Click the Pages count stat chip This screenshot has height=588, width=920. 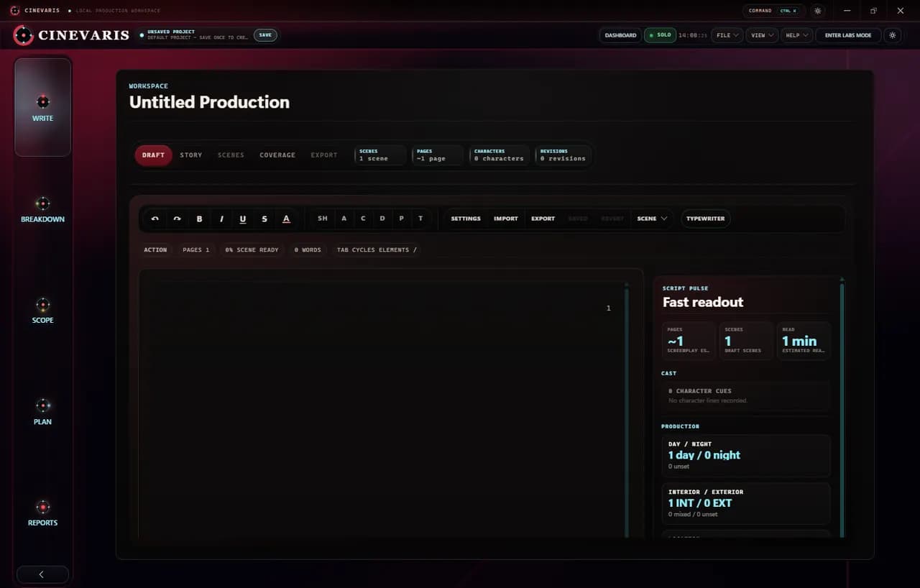point(437,155)
